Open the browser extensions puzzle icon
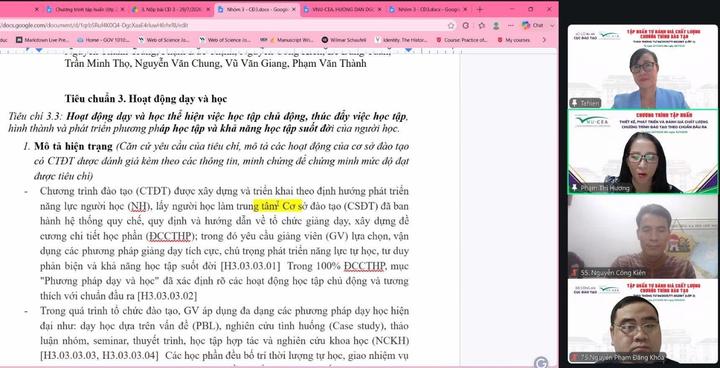The width and height of the screenshot is (720, 368). click(x=481, y=25)
